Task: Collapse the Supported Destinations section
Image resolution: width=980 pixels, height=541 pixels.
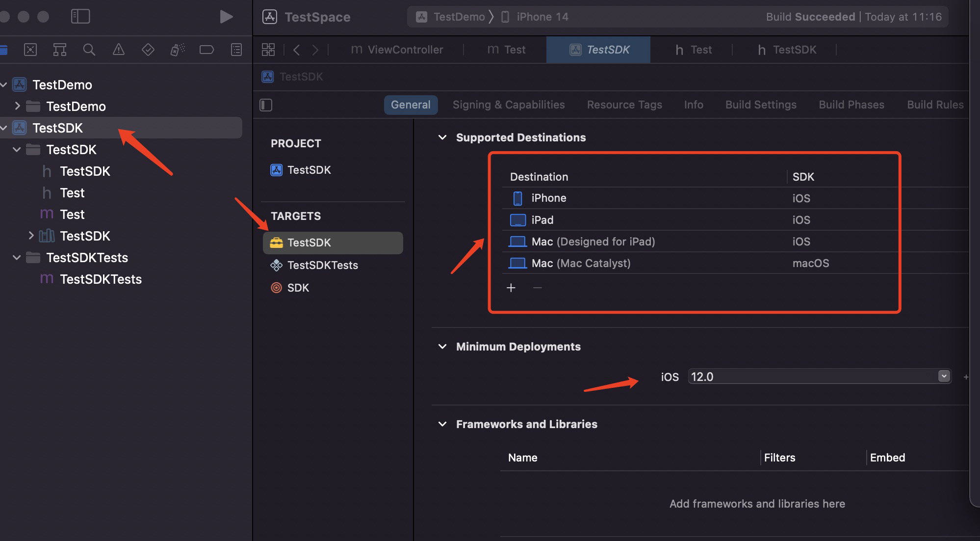Action: 442,137
